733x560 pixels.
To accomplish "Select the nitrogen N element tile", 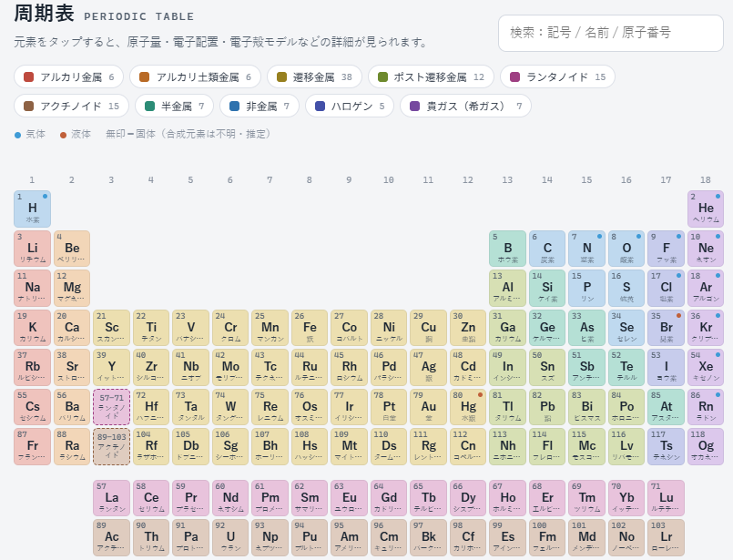I will [x=586, y=249].
